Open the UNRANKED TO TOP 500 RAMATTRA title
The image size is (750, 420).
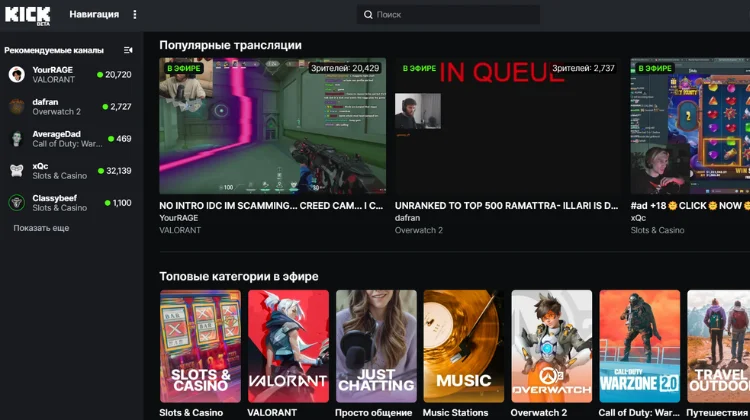507,206
